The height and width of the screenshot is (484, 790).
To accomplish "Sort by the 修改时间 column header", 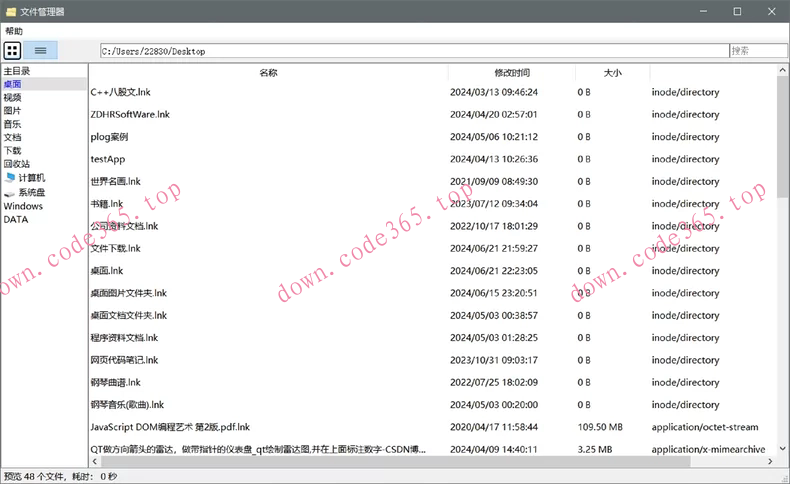I will 511,73.
